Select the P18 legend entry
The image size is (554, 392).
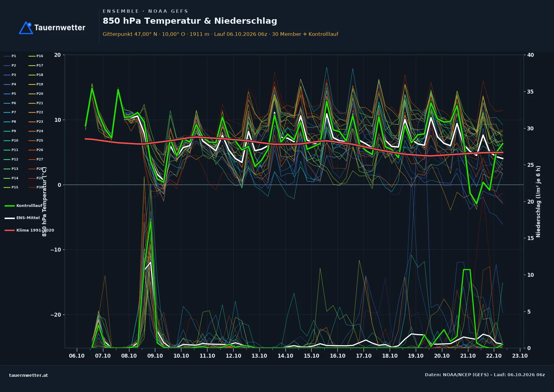[36, 75]
